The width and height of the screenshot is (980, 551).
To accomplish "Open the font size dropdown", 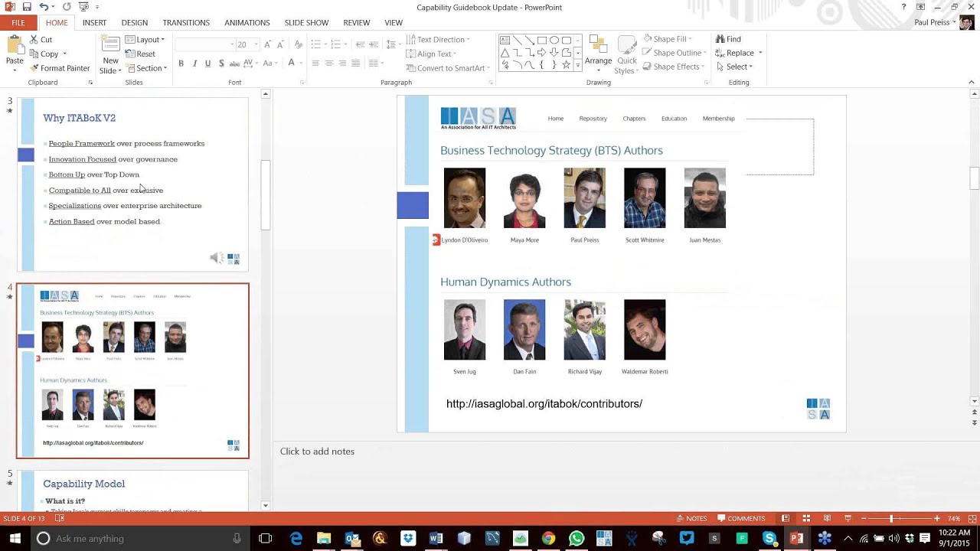I will (x=255, y=44).
